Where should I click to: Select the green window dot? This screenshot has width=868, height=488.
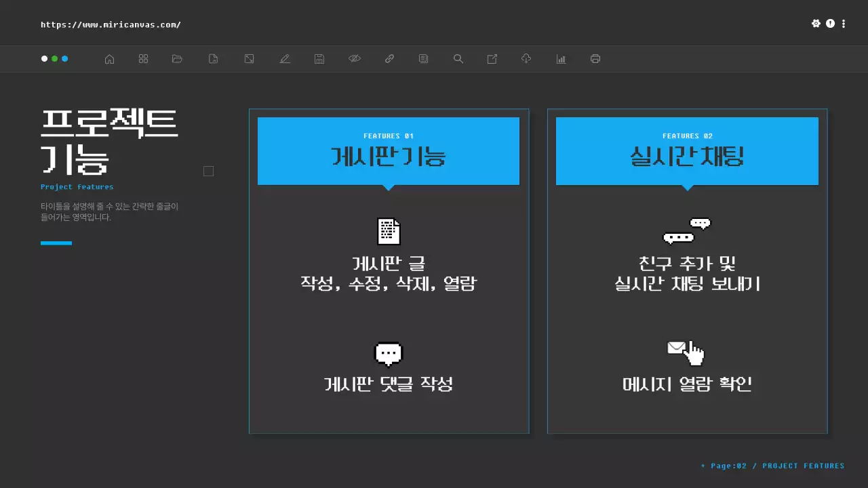click(x=54, y=59)
